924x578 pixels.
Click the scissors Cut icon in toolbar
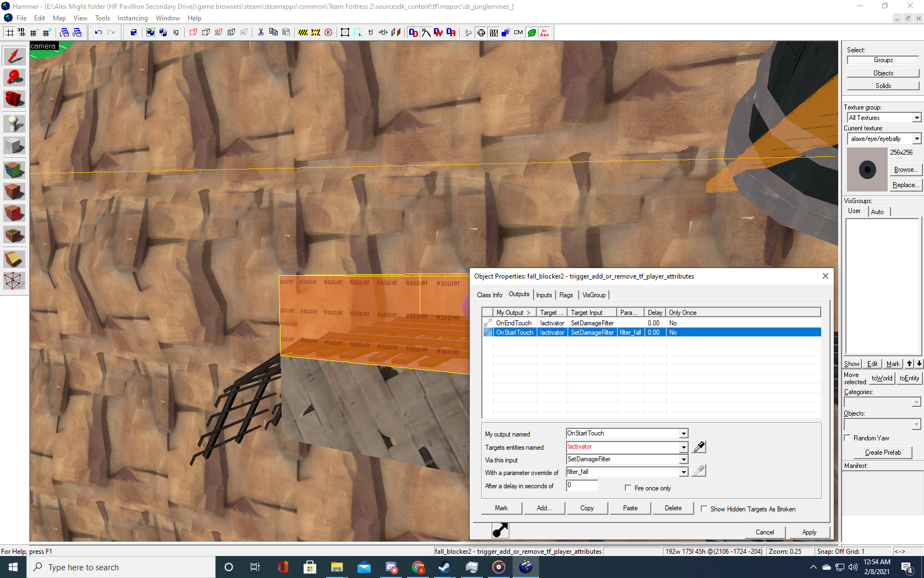pos(261,32)
